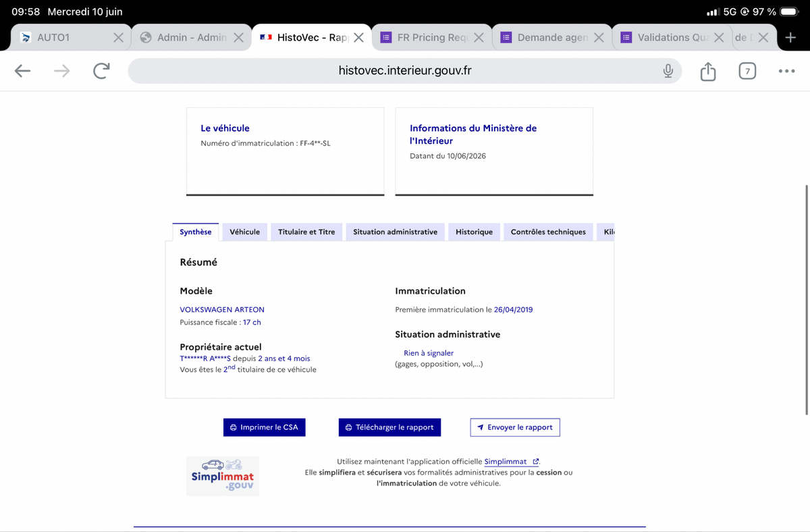Open the three-dot browser menu

tap(786, 71)
